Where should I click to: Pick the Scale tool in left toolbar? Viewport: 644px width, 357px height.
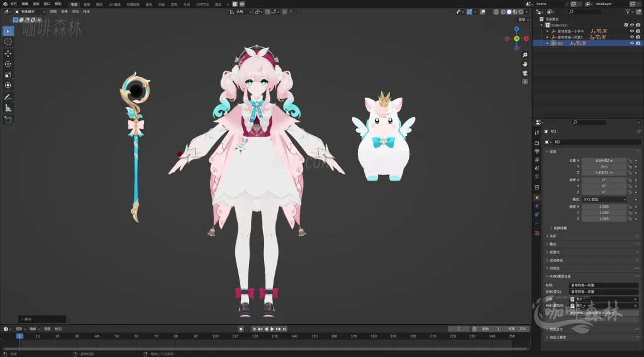(x=8, y=74)
